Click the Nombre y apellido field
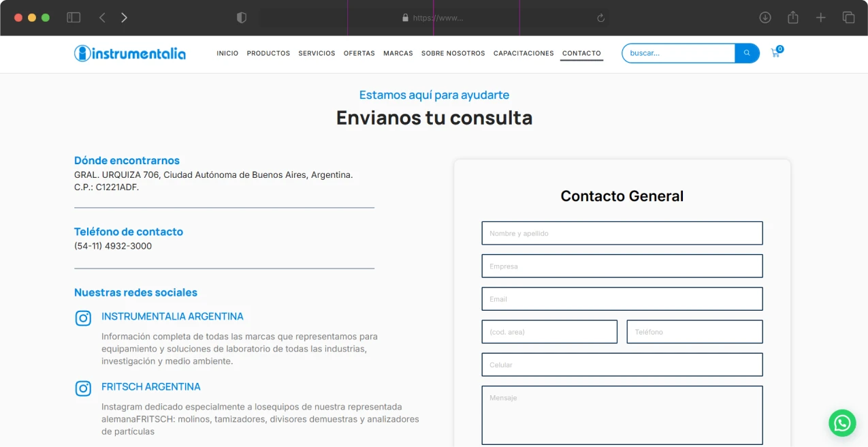 click(622, 233)
